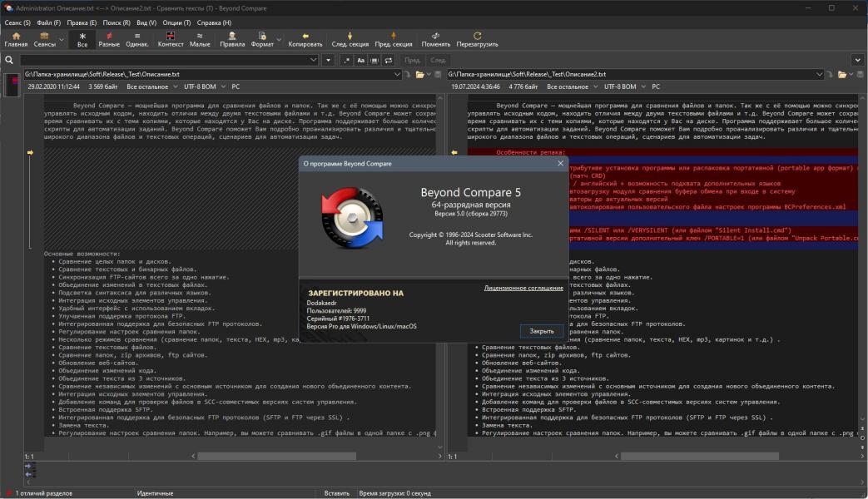
Task: Click the yellow arrow in the left pane gutter
Action: coord(31,152)
